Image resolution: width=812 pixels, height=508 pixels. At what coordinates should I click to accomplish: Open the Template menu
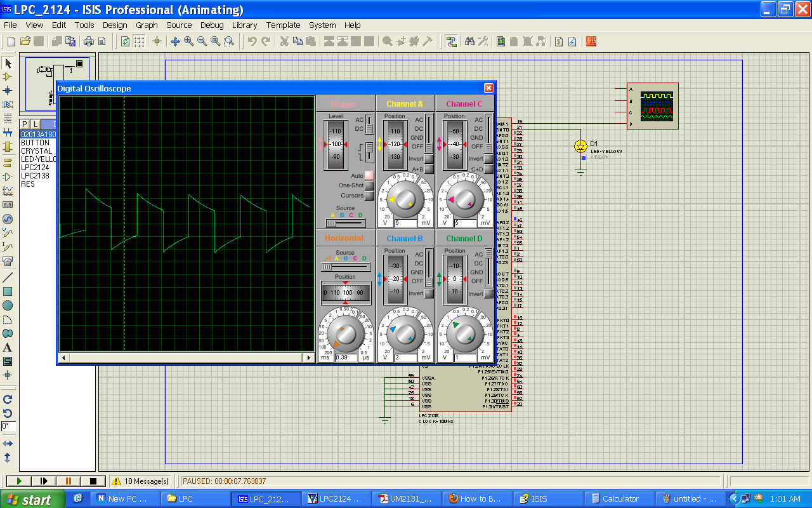coord(283,25)
